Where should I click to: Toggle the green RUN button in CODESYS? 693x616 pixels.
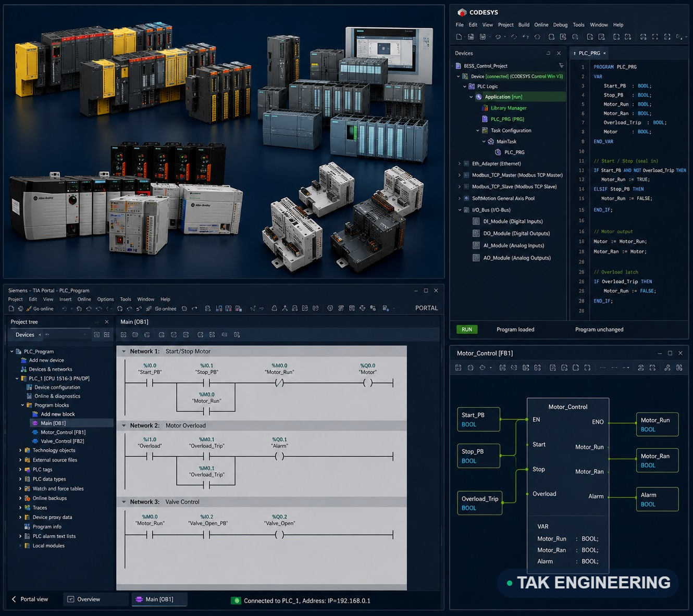(467, 330)
